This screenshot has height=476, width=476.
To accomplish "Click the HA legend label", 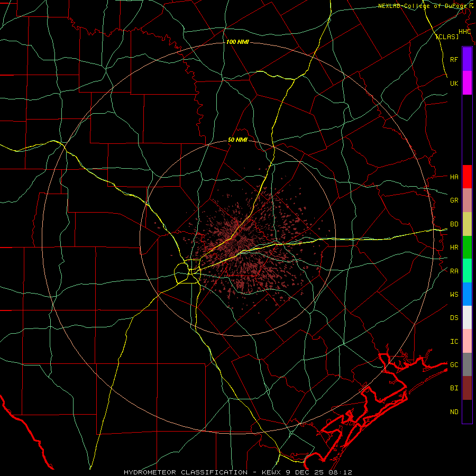I will [454, 177].
